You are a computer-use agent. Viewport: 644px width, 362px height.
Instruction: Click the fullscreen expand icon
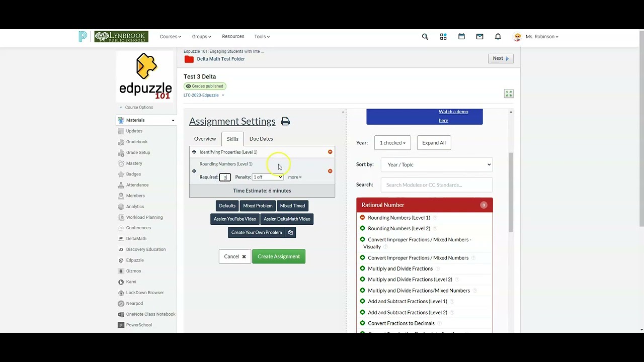(x=509, y=94)
